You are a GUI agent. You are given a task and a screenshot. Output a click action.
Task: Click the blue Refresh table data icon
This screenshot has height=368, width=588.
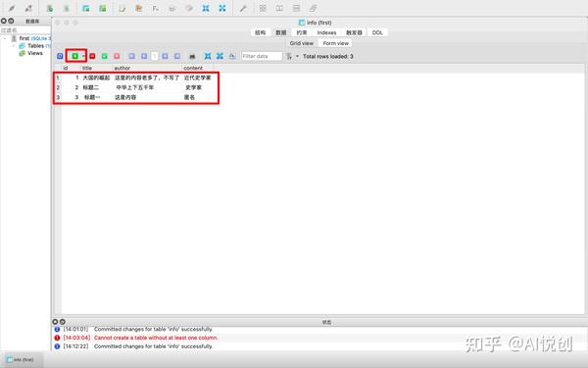tap(60, 56)
